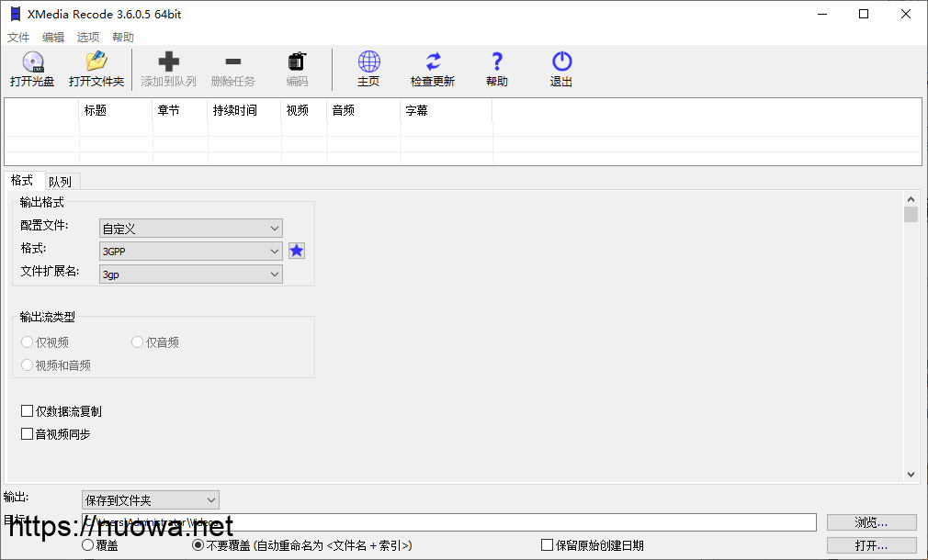Expand the 文件扩展名 3gp dropdown
This screenshot has width=928, height=560.
coord(191,274)
